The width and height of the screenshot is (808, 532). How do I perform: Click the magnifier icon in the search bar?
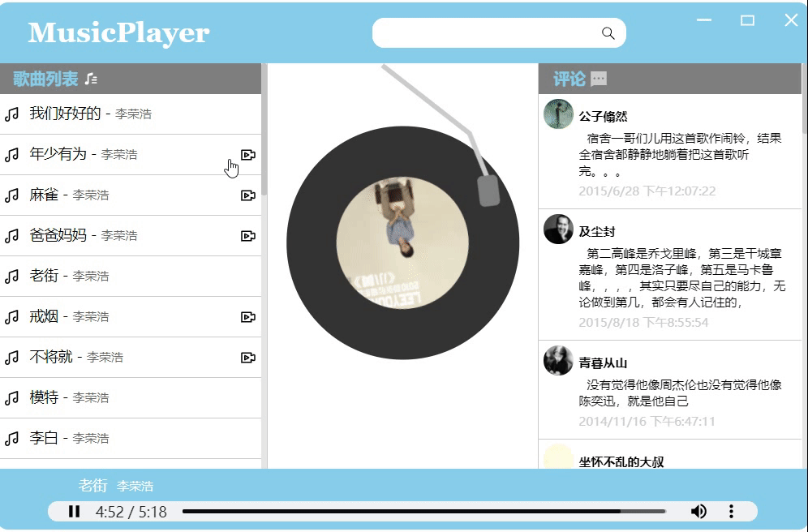pos(608,33)
